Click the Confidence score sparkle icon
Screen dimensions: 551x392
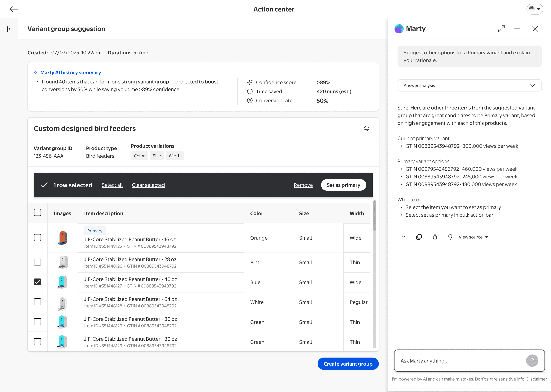coord(250,82)
